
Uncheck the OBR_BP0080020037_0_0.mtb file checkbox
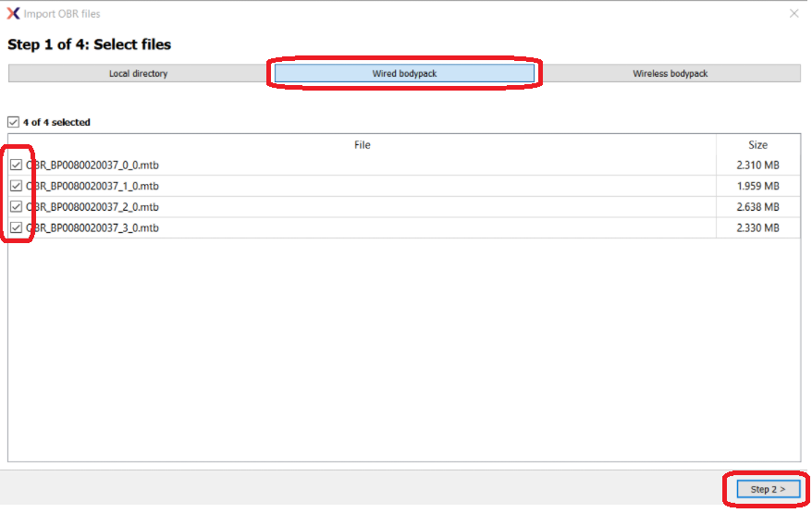pos(17,165)
